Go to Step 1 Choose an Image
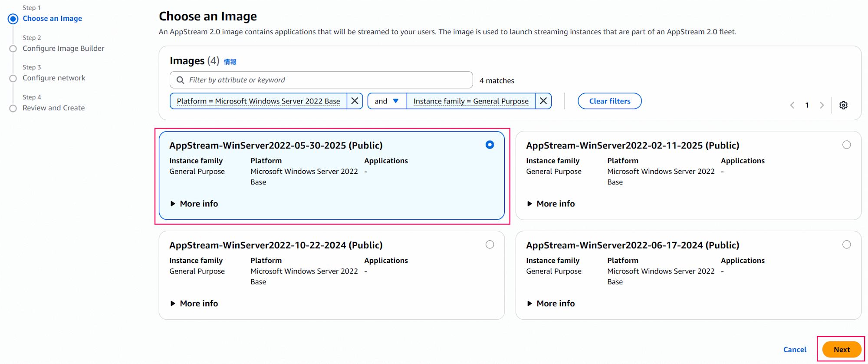Image resolution: width=868 pixels, height=364 pixels. click(x=52, y=18)
